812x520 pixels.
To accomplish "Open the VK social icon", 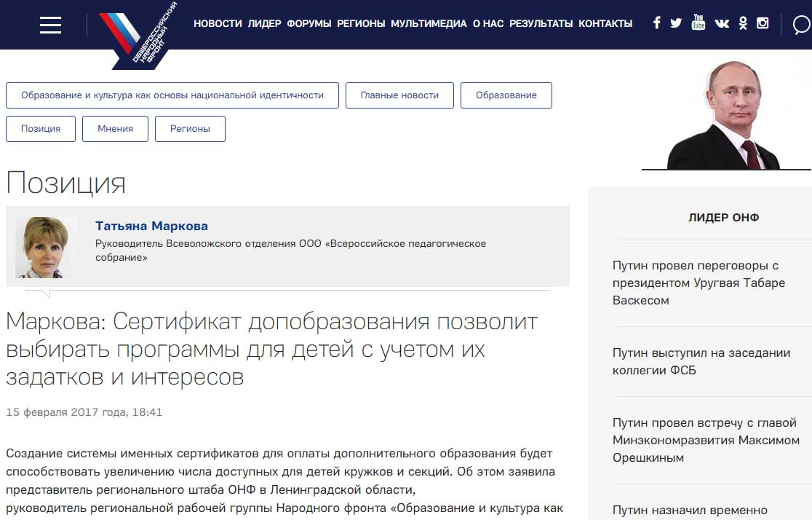I will point(721,23).
